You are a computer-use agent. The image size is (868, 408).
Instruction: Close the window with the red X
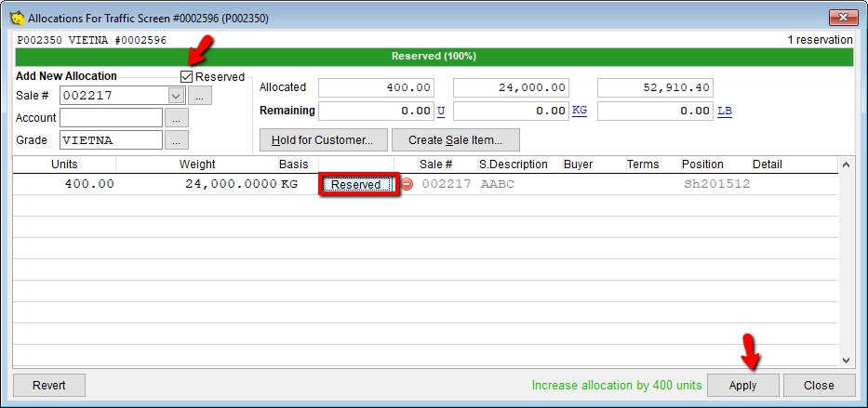(843, 18)
